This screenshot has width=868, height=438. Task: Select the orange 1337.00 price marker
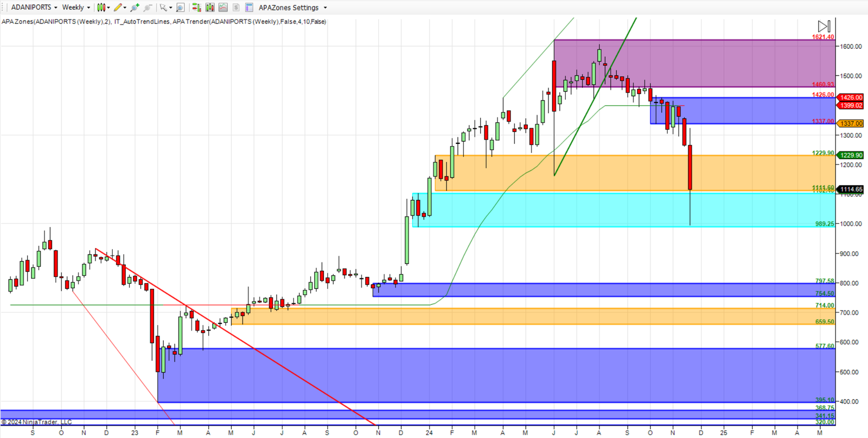coord(851,124)
